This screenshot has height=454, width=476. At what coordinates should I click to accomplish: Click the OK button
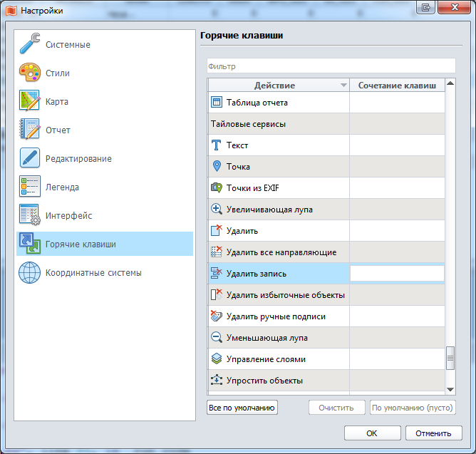pos(372,433)
